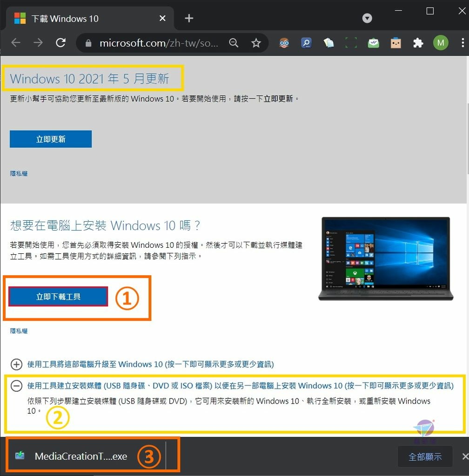Maximize the browser window
Image resolution: width=469 pixels, height=476 pixels.
click(x=430, y=11)
